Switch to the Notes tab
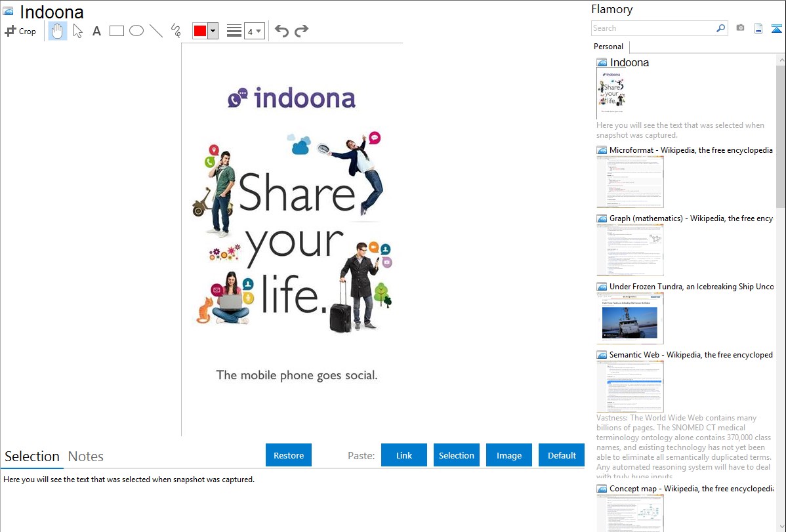Screen dimensions: 786x532 (86, 457)
